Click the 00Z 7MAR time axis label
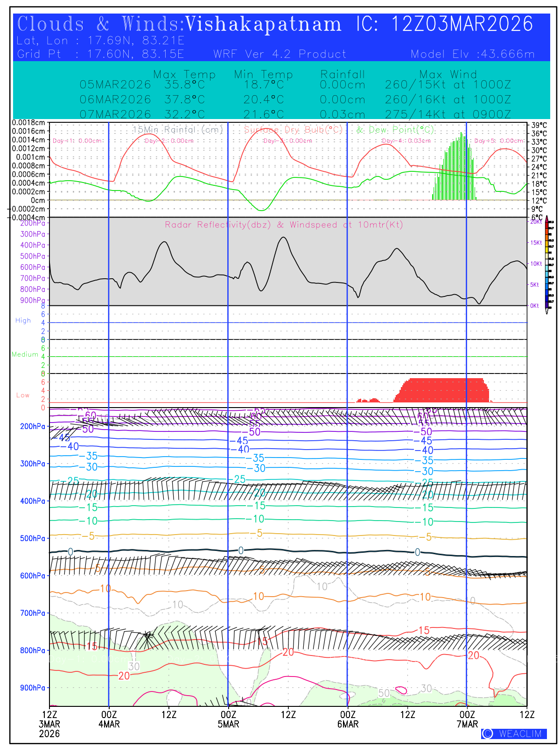 pos(467,719)
